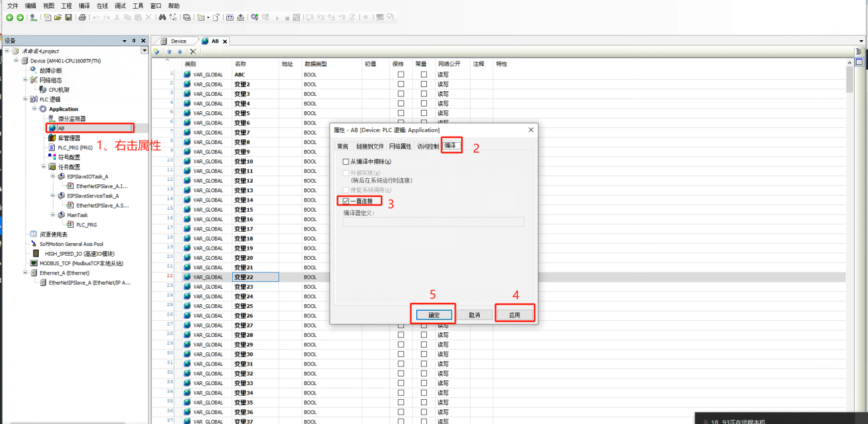Uncheck the 一直连接 checkbox
Image resolution: width=868 pixels, height=424 pixels.
(x=346, y=201)
